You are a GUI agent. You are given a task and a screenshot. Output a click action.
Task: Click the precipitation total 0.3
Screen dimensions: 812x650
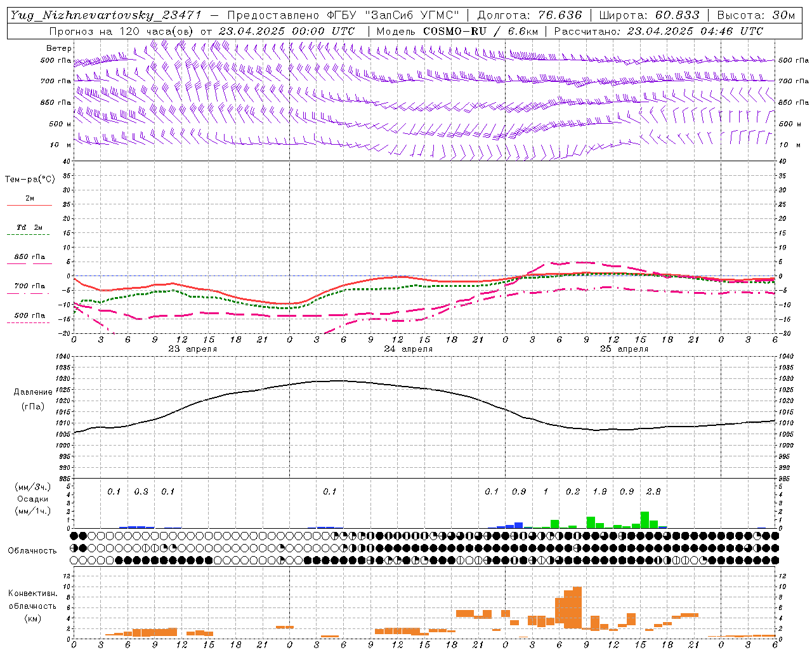141,491
